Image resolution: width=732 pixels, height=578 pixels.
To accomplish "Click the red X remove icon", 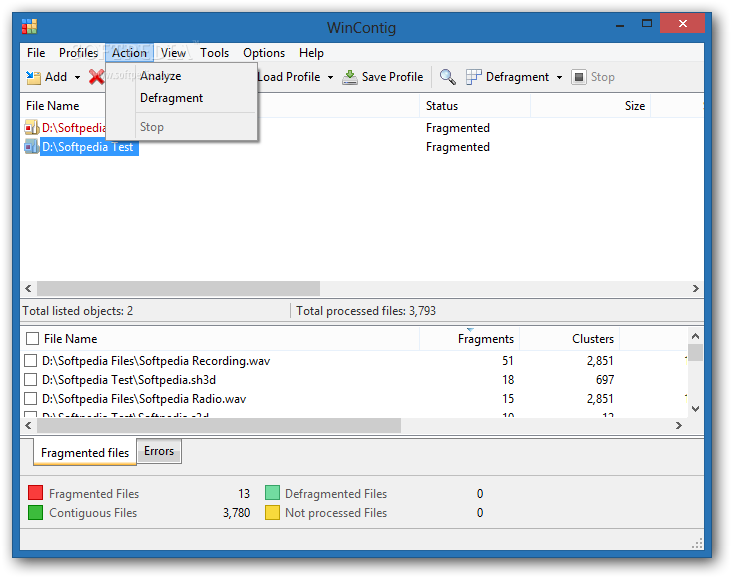I will pyautogui.click(x=97, y=77).
